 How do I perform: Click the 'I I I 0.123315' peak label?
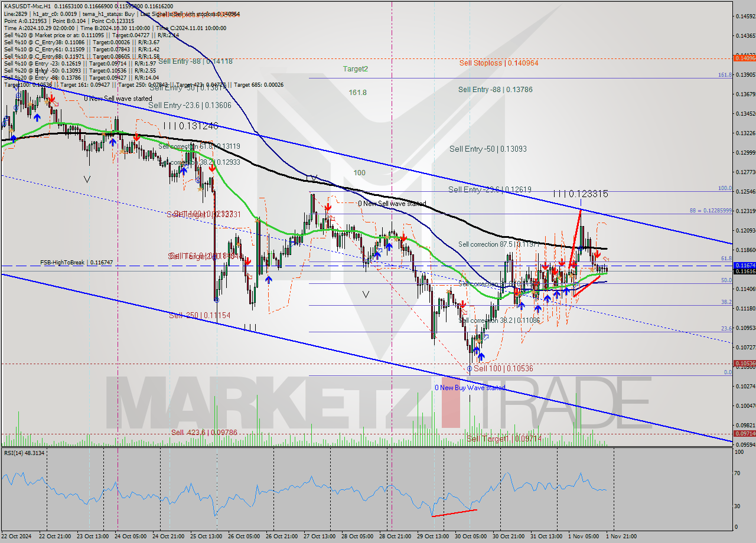click(581, 194)
